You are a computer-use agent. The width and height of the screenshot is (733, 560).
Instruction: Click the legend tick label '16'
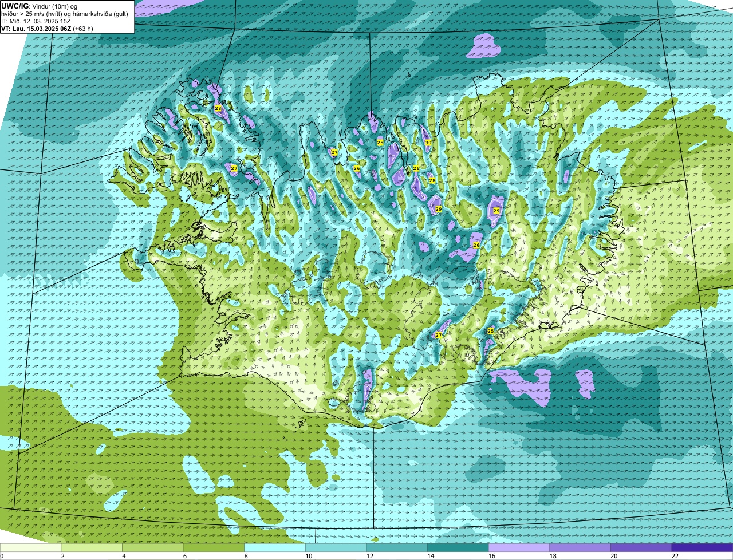(x=492, y=556)
